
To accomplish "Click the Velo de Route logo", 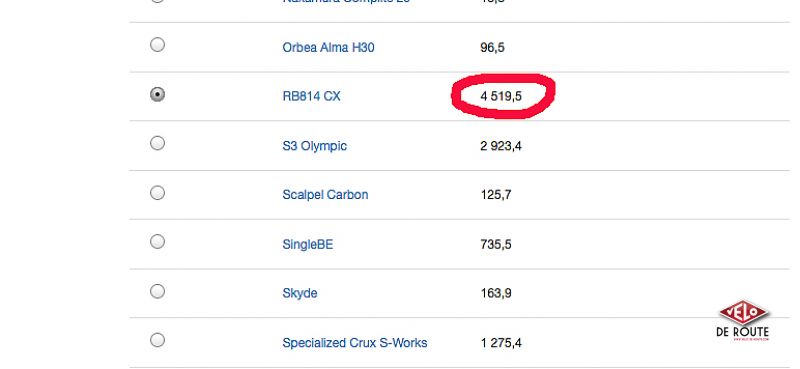I will pos(743,321).
